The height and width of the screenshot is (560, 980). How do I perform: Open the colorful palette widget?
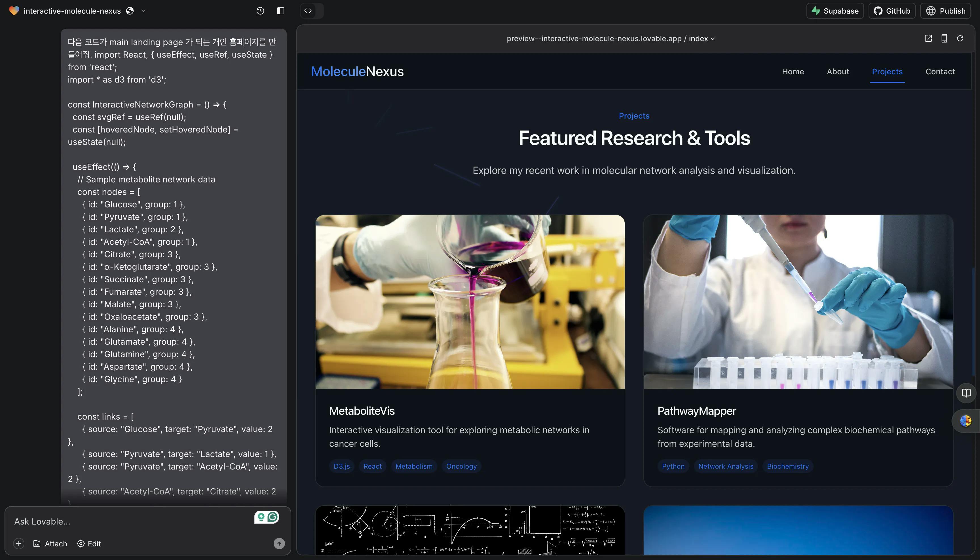[x=965, y=421]
